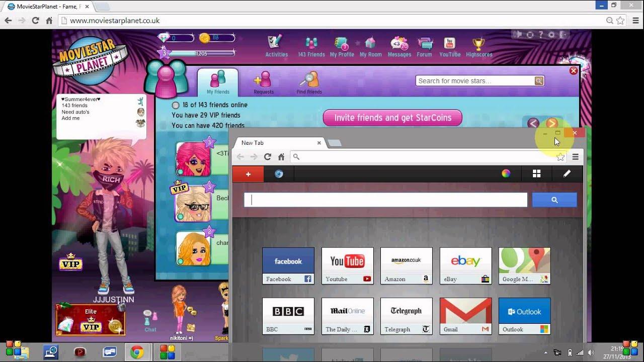
Task: Switch to Find Friends tab
Action: tap(309, 82)
